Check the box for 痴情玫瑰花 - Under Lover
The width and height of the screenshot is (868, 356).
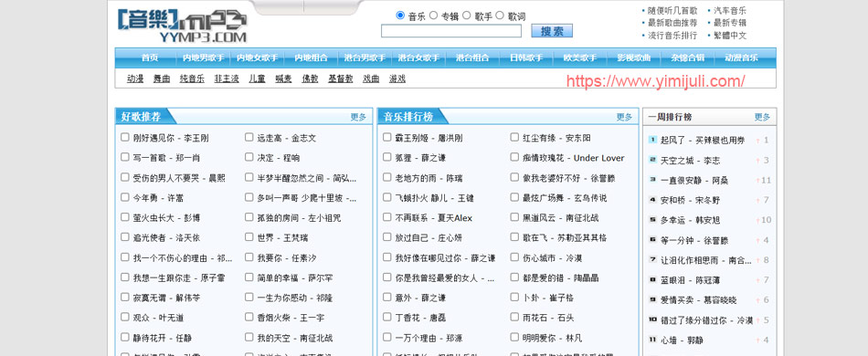[x=514, y=157]
